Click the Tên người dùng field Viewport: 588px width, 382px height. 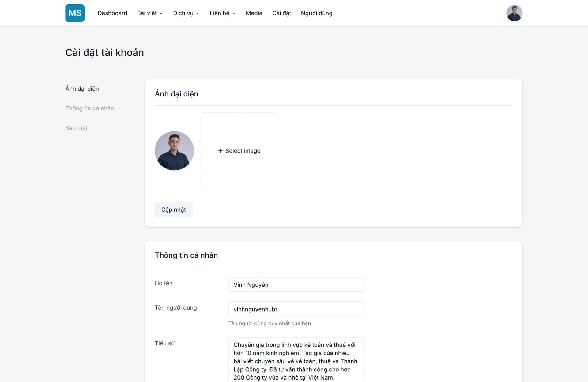(295, 309)
